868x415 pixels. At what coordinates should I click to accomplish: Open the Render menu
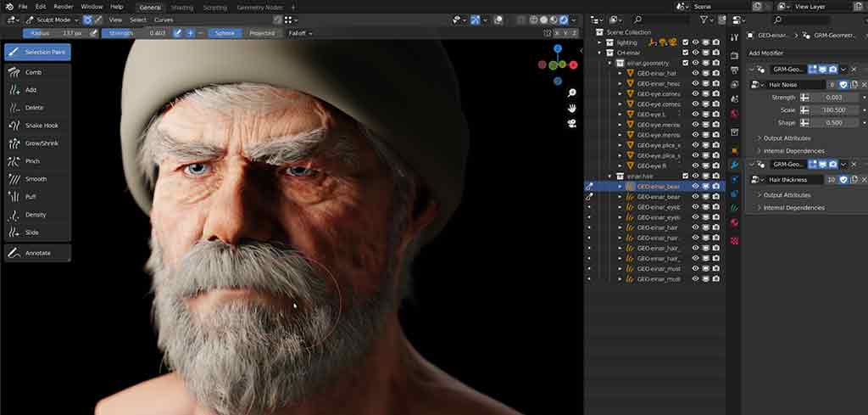coord(64,7)
